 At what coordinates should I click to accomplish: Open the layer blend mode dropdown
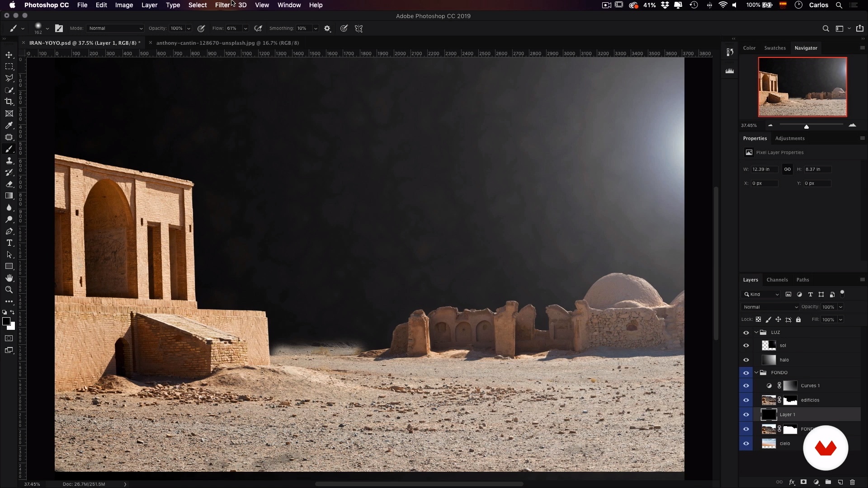click(770, 307)
